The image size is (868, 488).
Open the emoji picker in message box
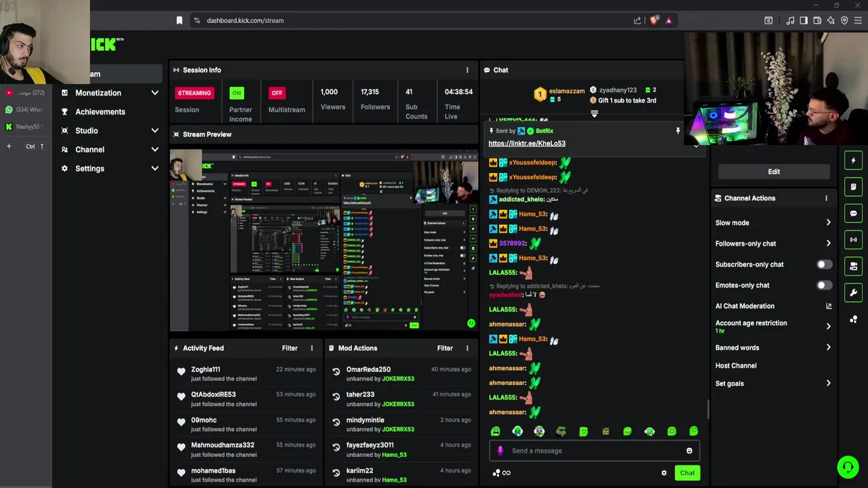(x=689, y=451)
